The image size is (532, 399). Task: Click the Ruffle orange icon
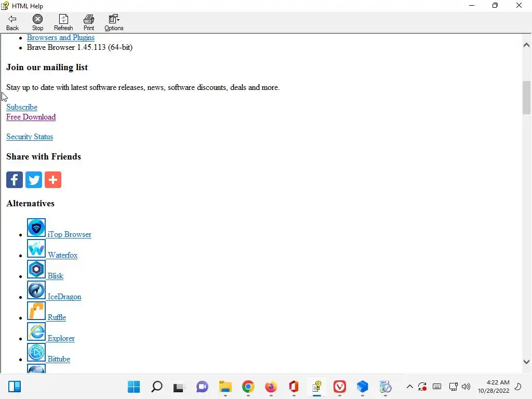[36, 311]
